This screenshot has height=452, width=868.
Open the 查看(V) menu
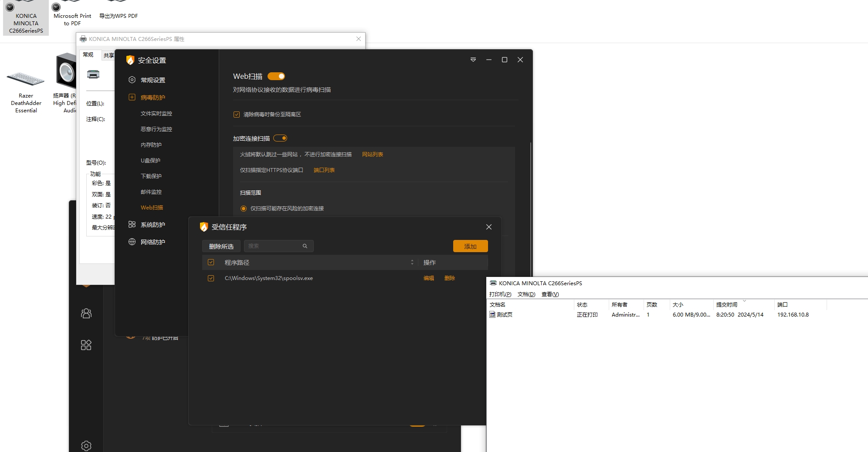point(550,294)
